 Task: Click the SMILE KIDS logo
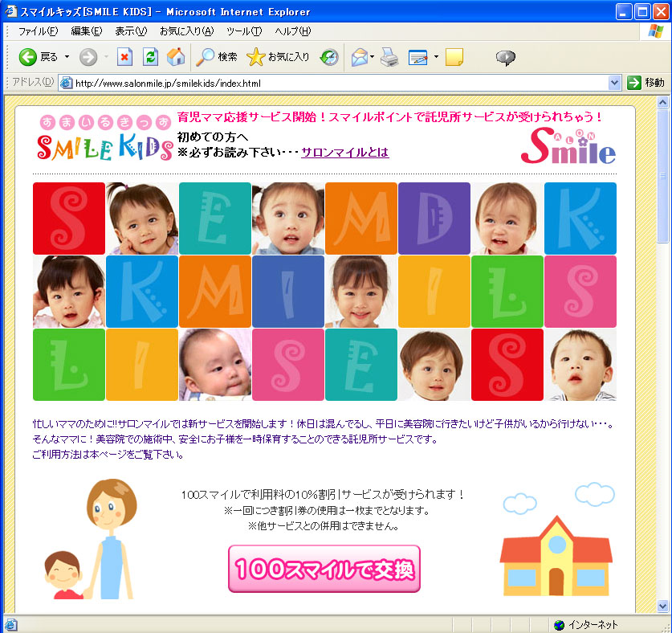pyautogui.click(x=105, y=138)
